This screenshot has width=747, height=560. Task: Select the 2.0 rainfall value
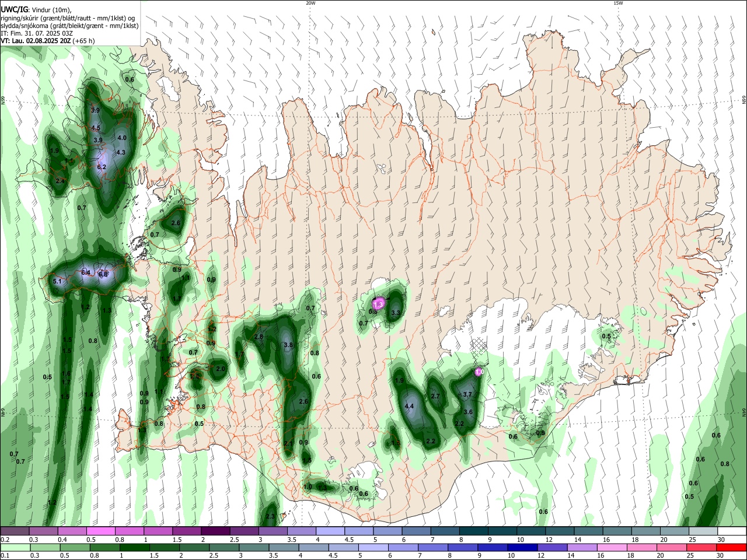(221, 369)
